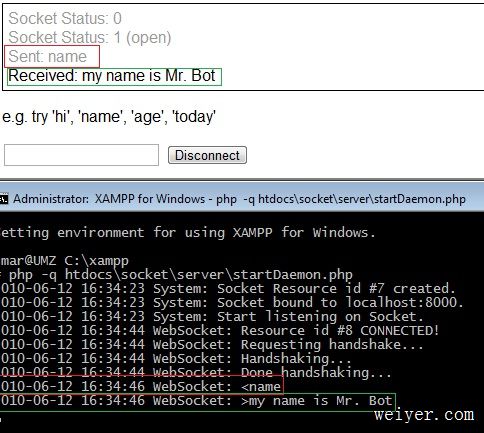Focus the message text input box
The image size is (484, 433).
pos(81,155)
